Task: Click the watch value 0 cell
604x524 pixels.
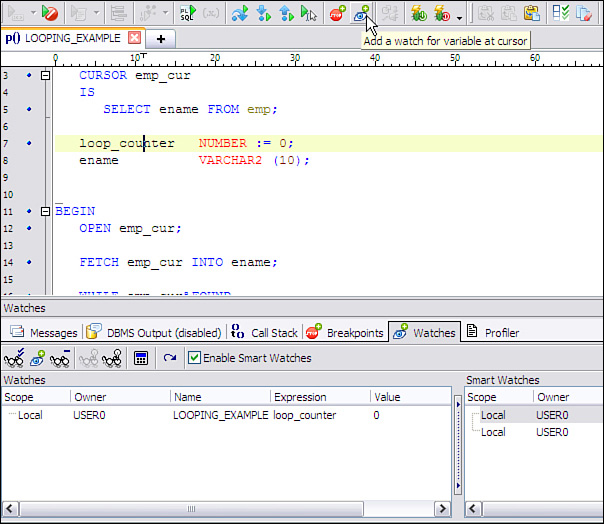Action: click(376, 415)
